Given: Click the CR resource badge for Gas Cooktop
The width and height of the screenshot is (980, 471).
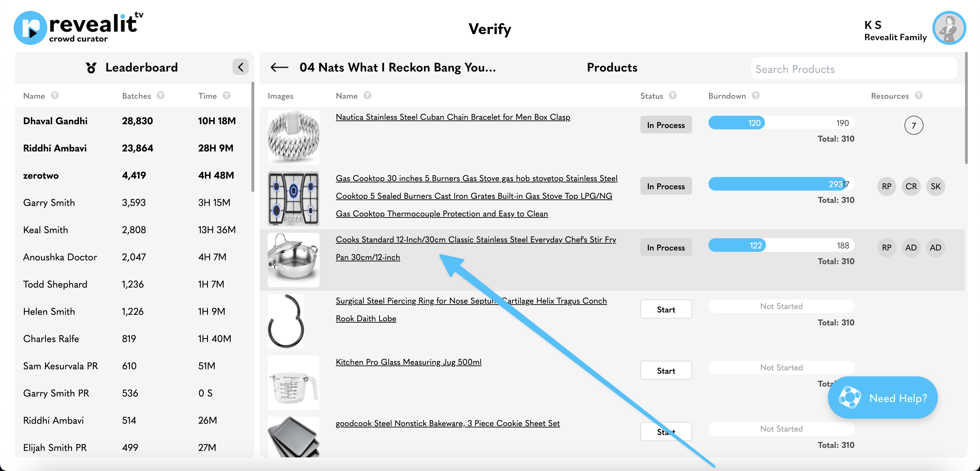Looking at the screenshot, I should pos(911,186).
